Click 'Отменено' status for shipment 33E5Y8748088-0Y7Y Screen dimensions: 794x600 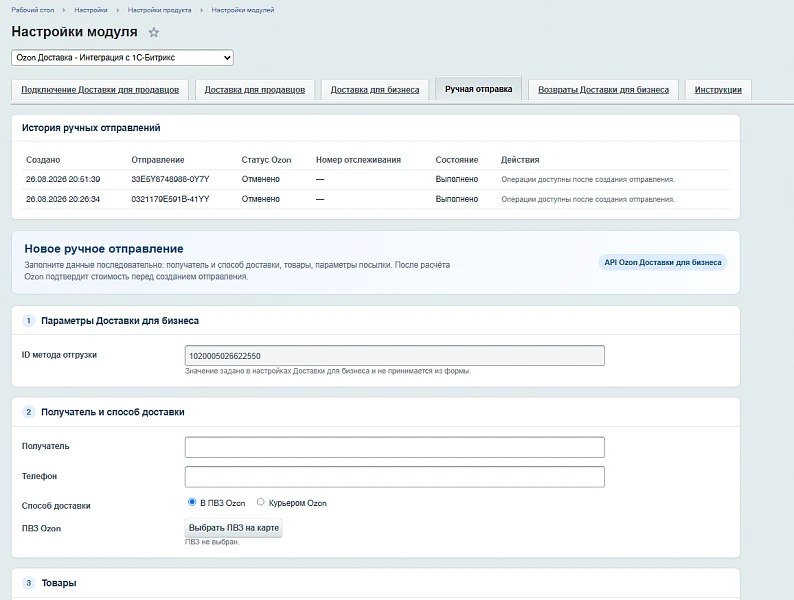[x=260, y=179]
